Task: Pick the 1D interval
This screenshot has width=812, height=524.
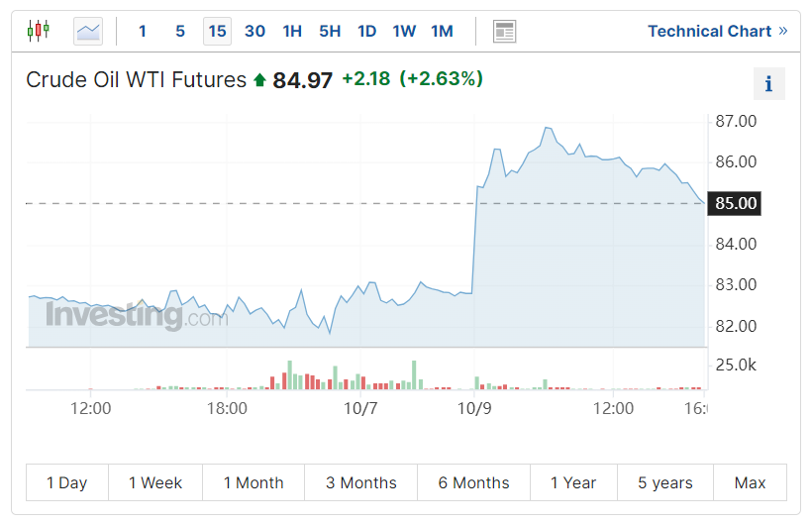Action: (366, 31)
